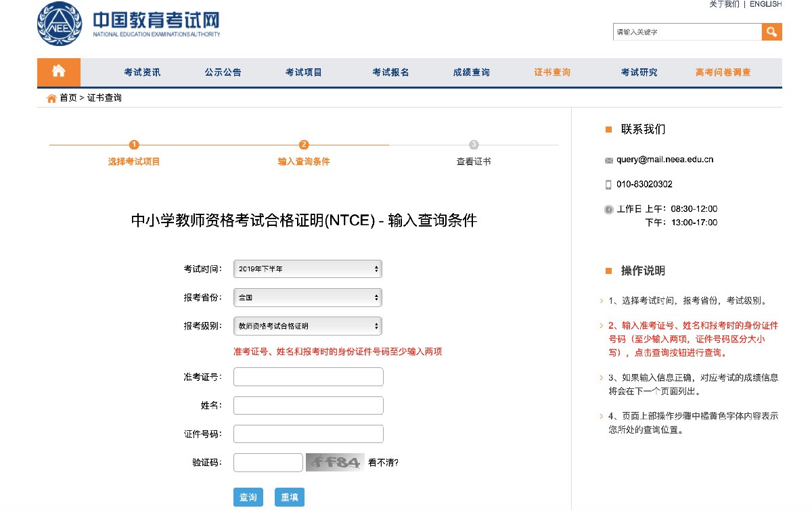This screenshot has width=812, height=510.
Task: Click step 1 circle in progress bar
Action: point(134,145)
